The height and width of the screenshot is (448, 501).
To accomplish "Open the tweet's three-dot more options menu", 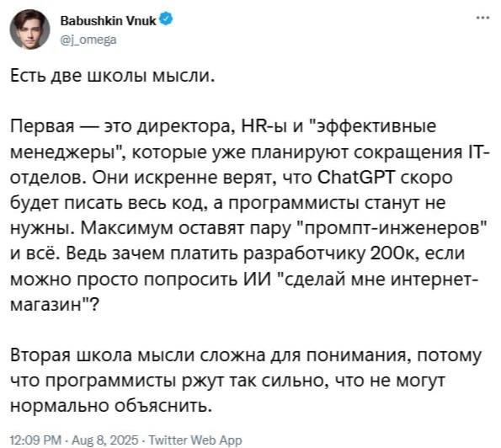I will (482, 18).
